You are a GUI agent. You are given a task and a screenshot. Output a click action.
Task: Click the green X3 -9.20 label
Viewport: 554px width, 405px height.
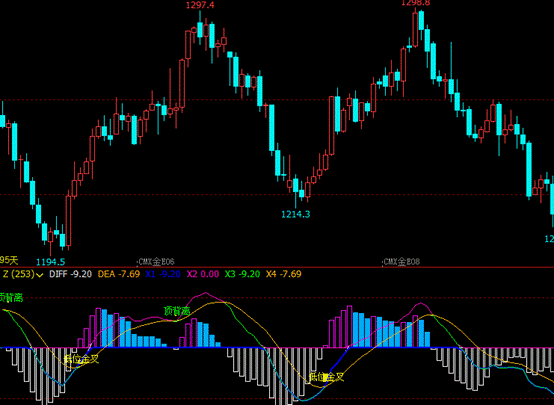(x=242, y=274)
